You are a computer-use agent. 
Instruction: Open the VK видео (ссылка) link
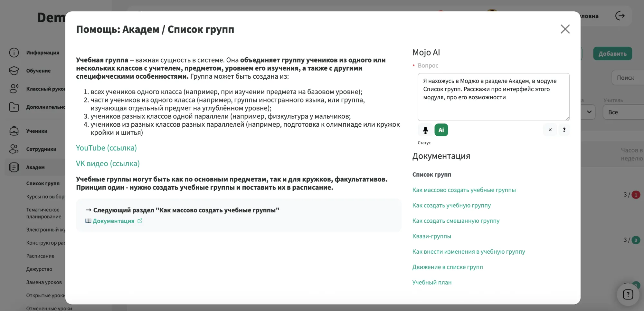tap(108, 164)
